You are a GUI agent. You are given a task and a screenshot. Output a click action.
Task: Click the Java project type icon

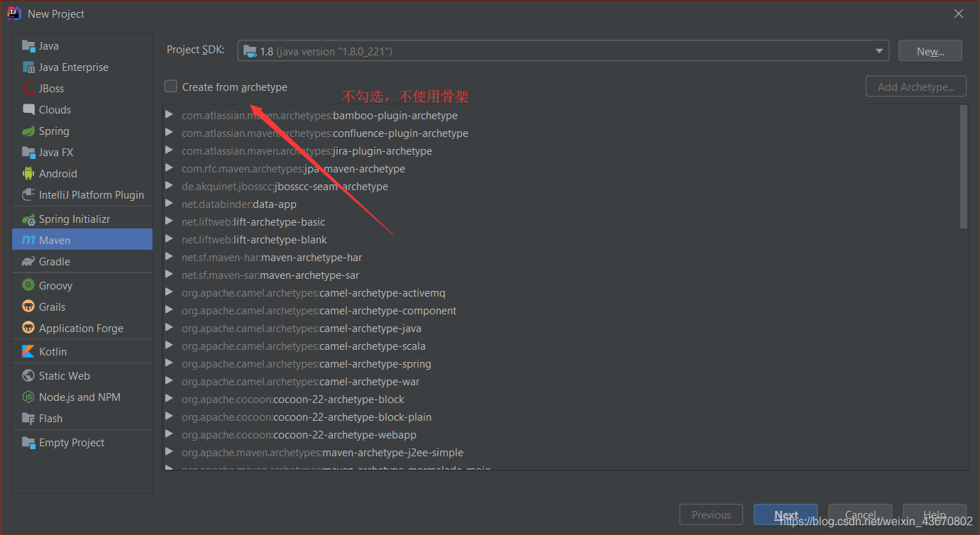[28, 46]
